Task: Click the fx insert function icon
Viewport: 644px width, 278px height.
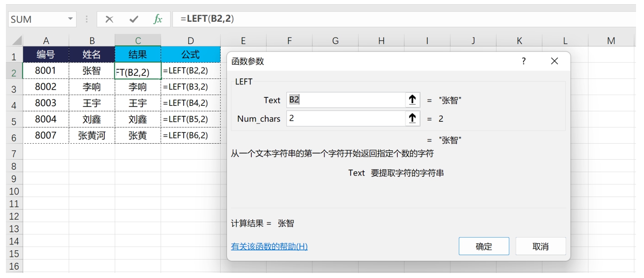Action: pos(158,19)
